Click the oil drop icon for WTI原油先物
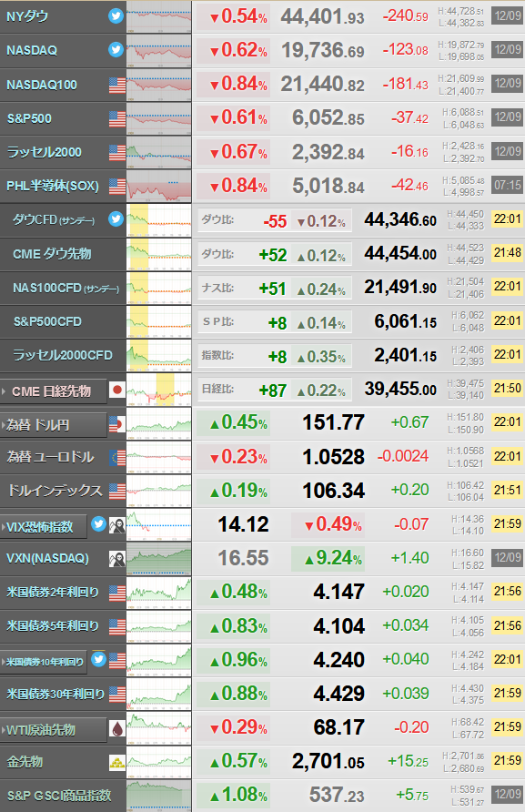This screenshot has height=812, width=525. click(117, 729)
